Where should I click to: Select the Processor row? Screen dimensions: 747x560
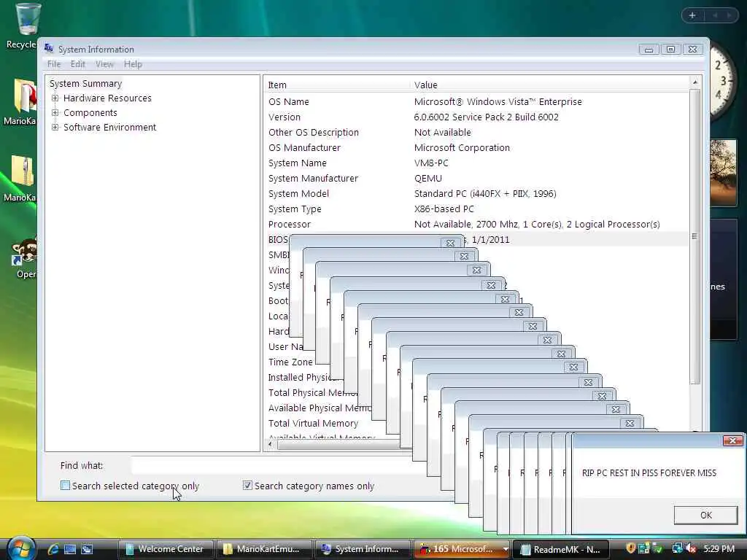pyautogui.click(x=476, y=224)
